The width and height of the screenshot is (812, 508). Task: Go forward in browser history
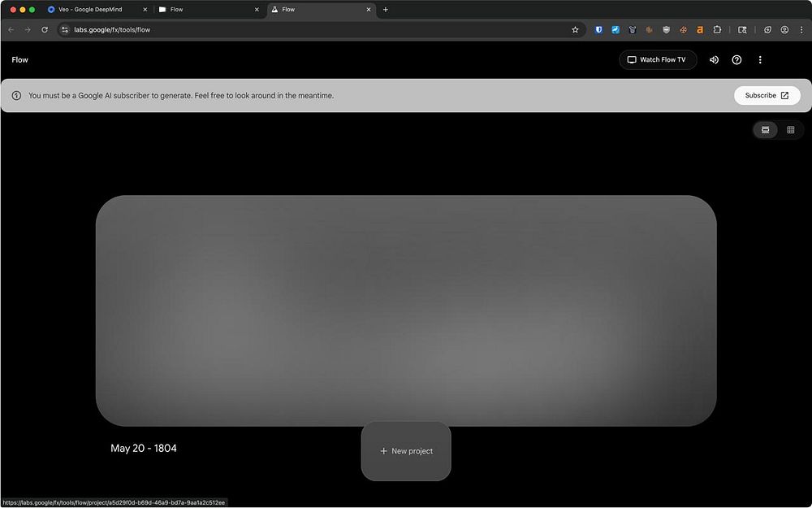[28, 29]
